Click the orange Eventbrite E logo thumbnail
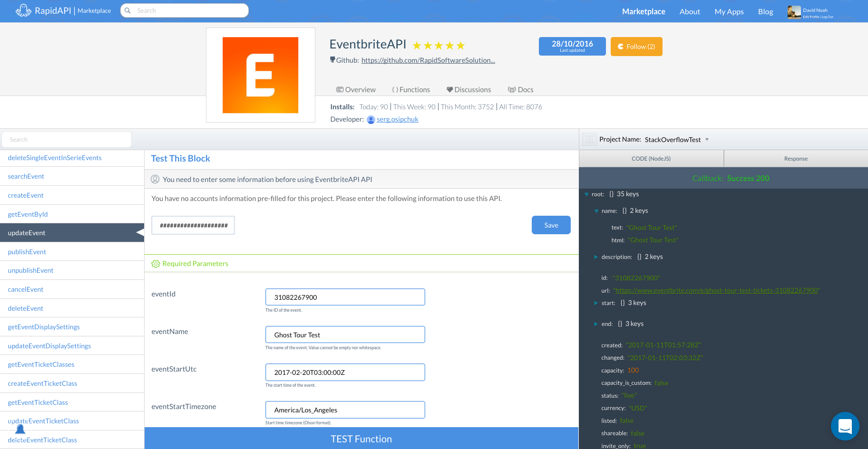Viewport: 868px width, 449px height. [261, 75]
